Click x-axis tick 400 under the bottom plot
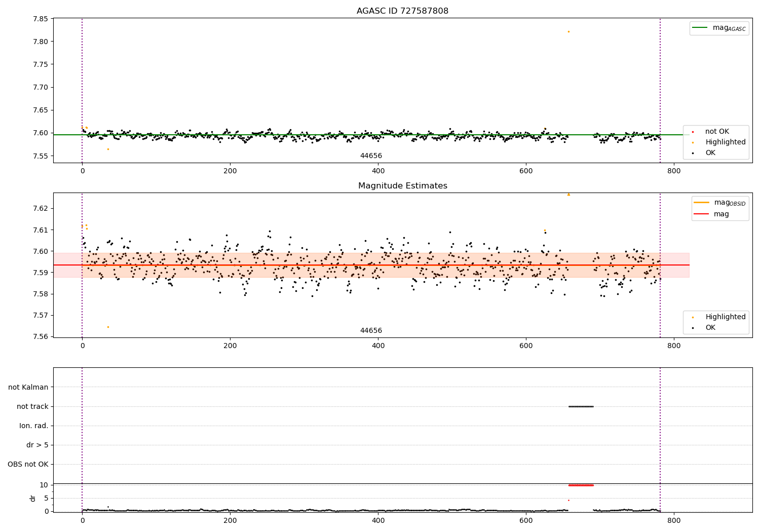 pos(378,520)
